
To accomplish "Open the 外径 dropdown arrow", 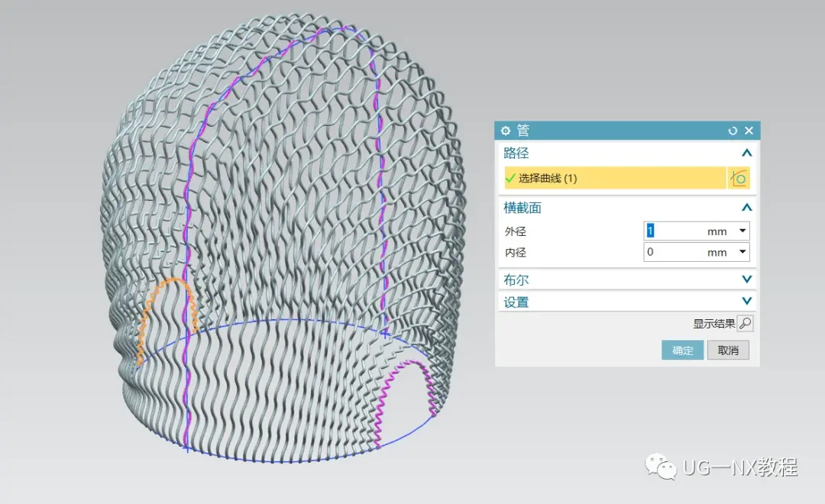I will tap(742, 231).
